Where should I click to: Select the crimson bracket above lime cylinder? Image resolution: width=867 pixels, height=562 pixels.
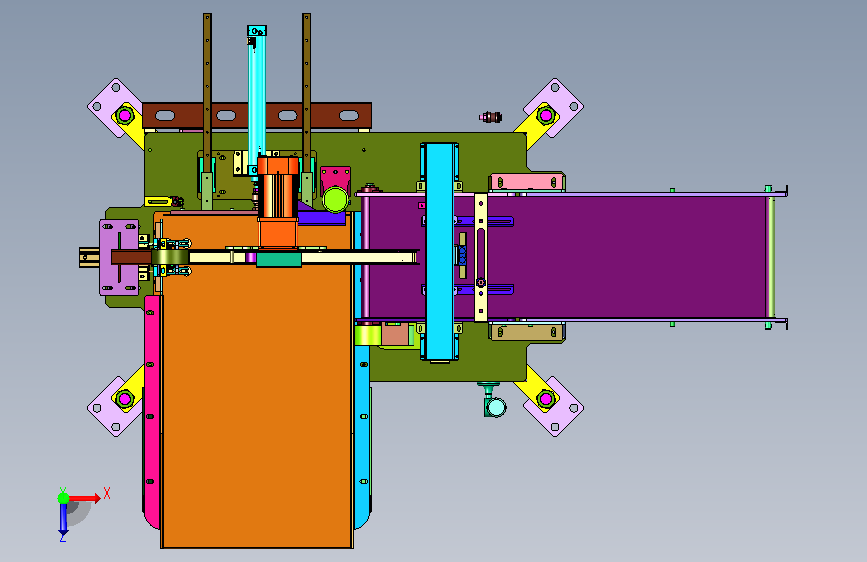[x=336, y=178]
